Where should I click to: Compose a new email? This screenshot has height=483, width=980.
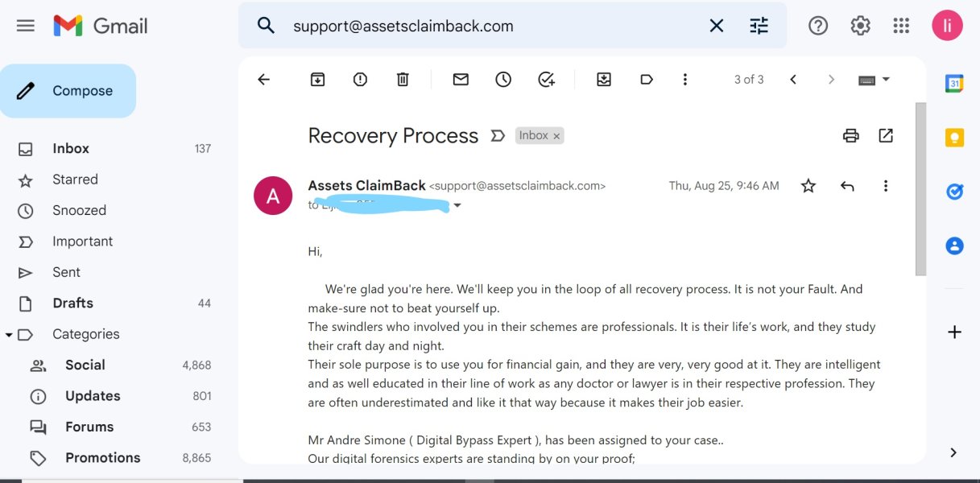[68, 91]
